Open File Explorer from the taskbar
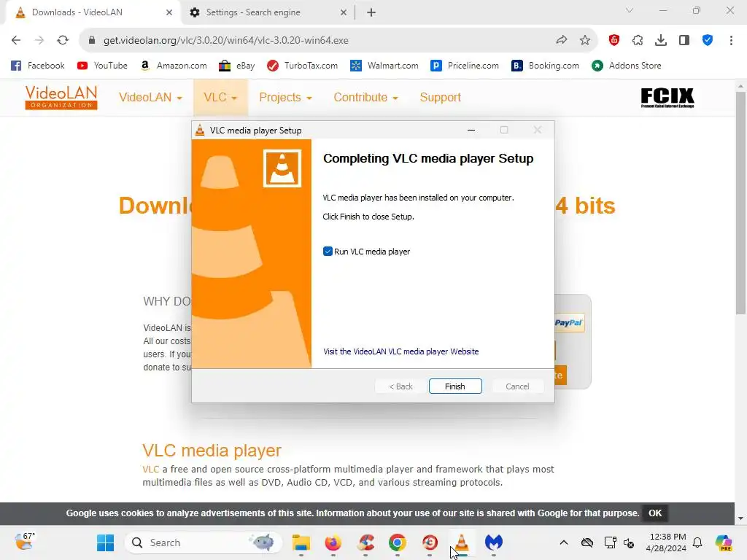 click(301, 542)
